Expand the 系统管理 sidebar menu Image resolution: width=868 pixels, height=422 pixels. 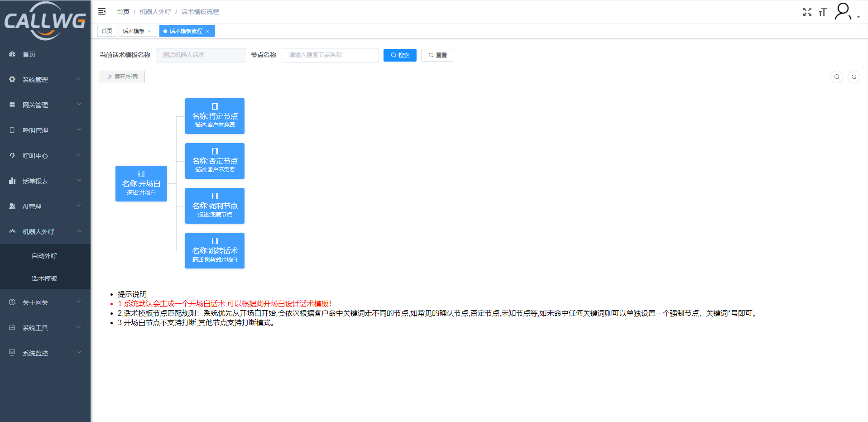tap(45, 80)
